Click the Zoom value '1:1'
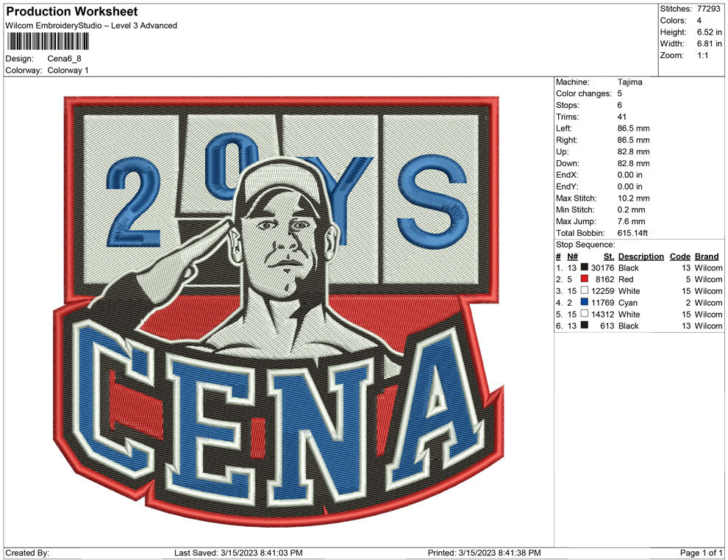728x560 pixels. (702, 55)
